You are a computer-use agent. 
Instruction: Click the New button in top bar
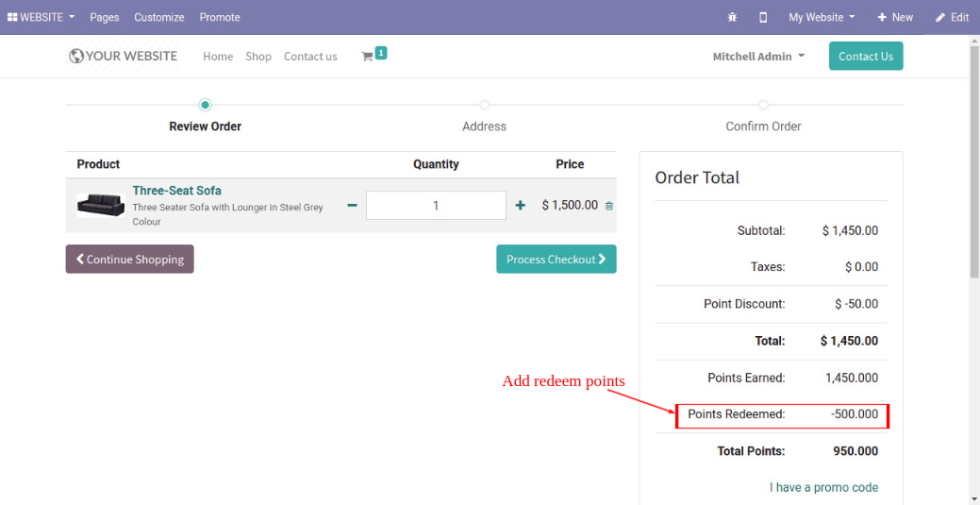pos(895,18)
